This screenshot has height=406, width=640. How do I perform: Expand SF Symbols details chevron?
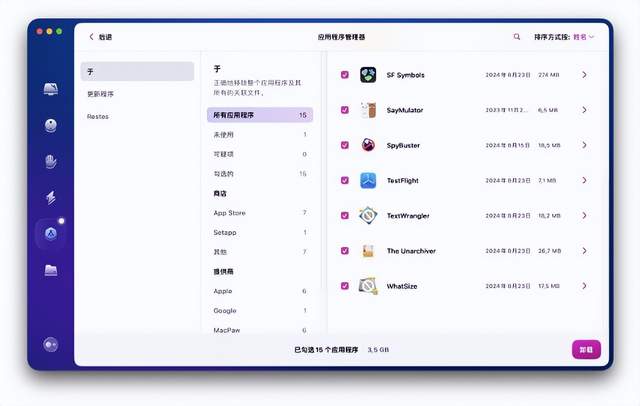click(584, 75)
